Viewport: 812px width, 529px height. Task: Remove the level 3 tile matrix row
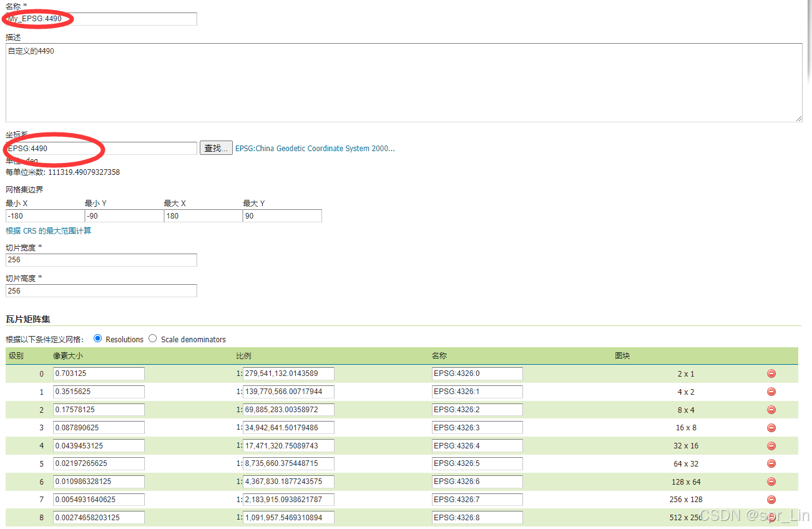[771, 428]
